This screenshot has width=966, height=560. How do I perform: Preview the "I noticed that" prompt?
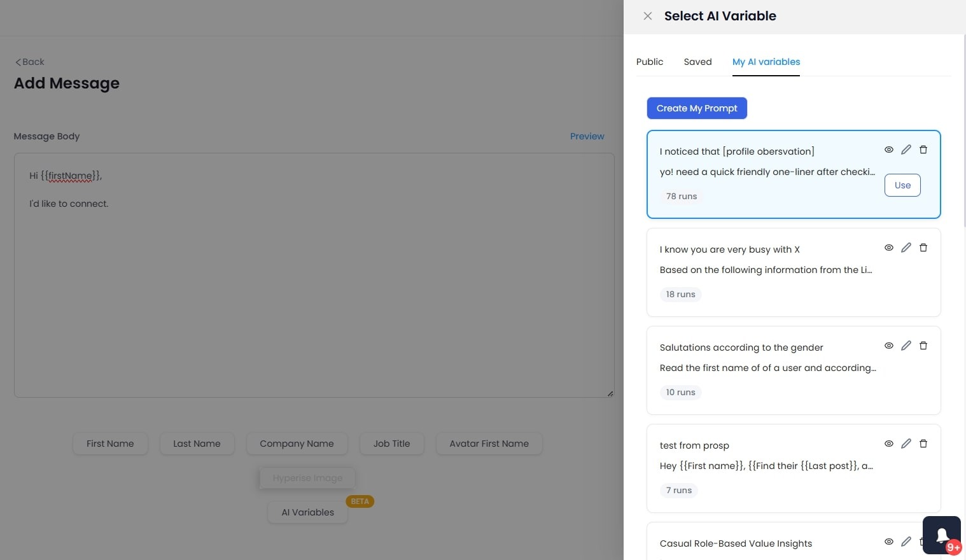point(888,150)
